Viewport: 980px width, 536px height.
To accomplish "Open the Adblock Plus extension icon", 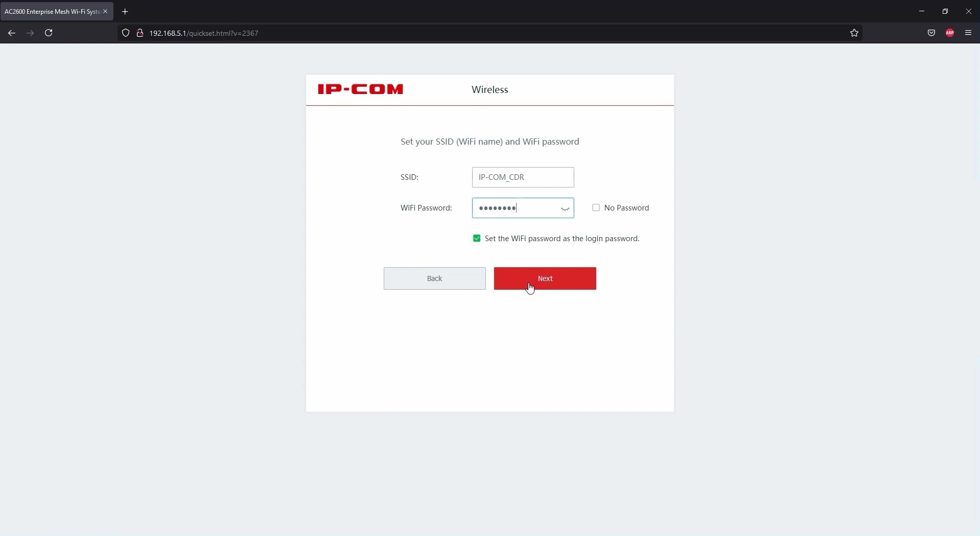I will 950,33.
